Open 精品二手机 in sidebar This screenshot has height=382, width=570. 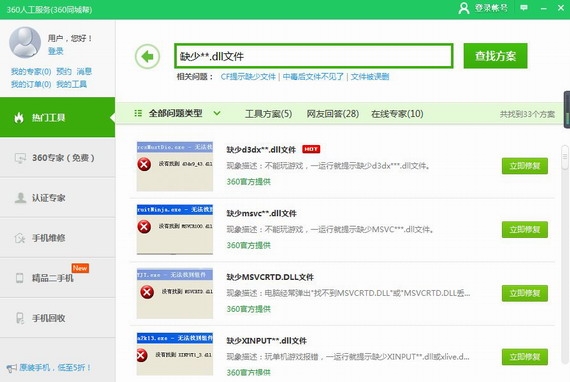(x=57, y=278)
